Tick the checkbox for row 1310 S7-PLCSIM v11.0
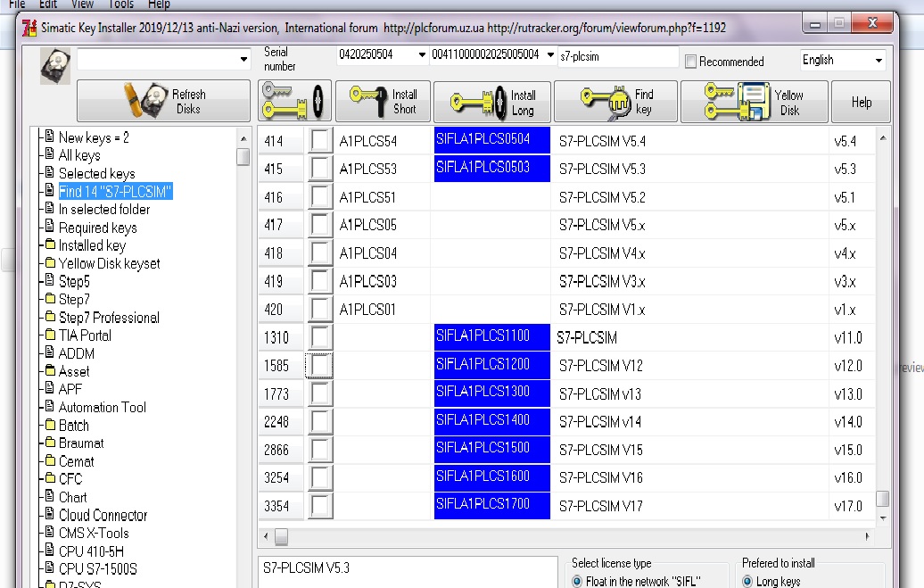924x588 pixels. [x=320, y=337]
